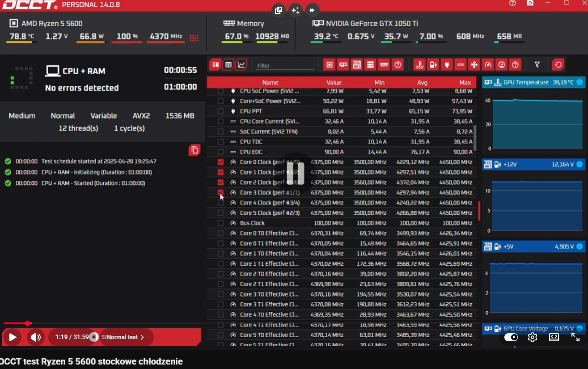Open the CPU + RAM test panel title
588x369 pixels.
[x=76, y=71]
